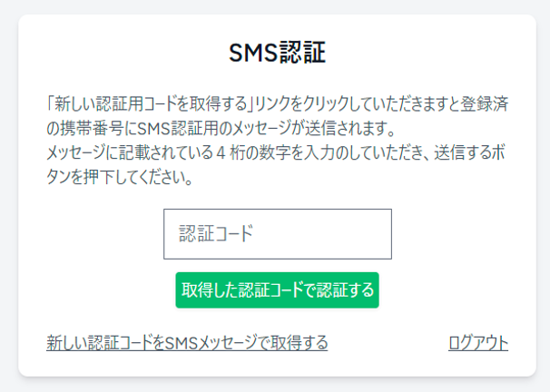Open the 新しい認証コードをSMSメッセージで取得する link
The height and width of the screenshot is (392, 550).
(x=187, y=342)
